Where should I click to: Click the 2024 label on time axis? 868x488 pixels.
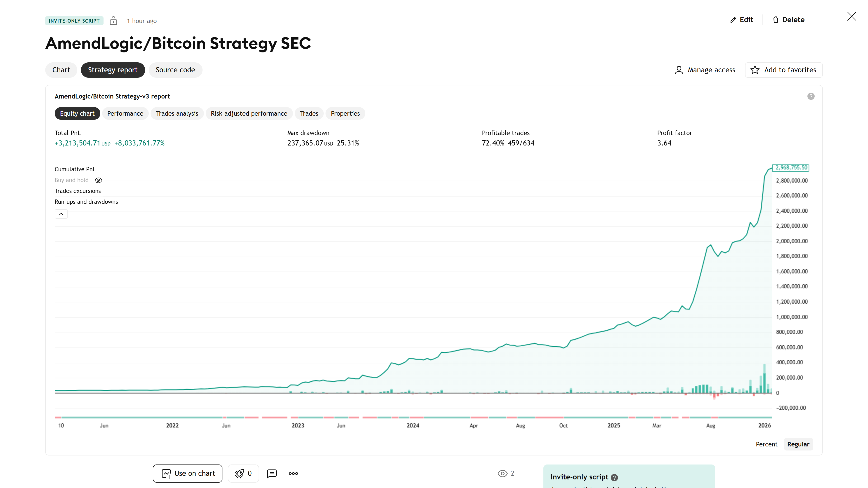pos(413,425)
